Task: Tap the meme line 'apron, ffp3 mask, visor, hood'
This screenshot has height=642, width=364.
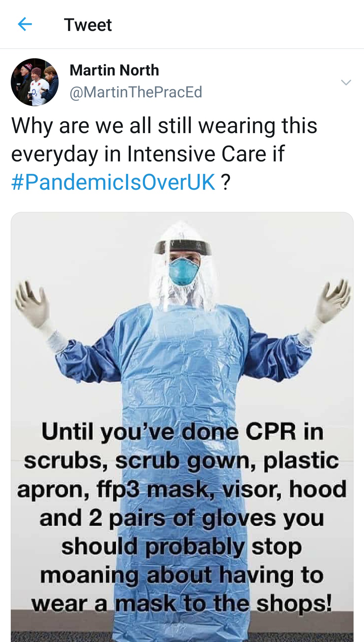Action: (182, 489)
